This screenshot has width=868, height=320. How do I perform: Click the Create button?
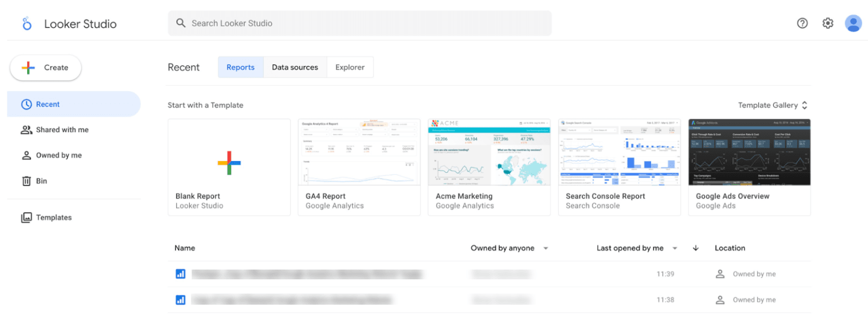click(46, 67)
